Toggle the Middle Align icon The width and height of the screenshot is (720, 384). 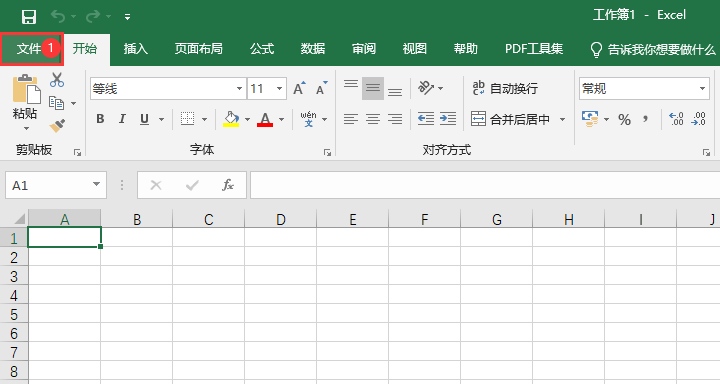(373, 88)
